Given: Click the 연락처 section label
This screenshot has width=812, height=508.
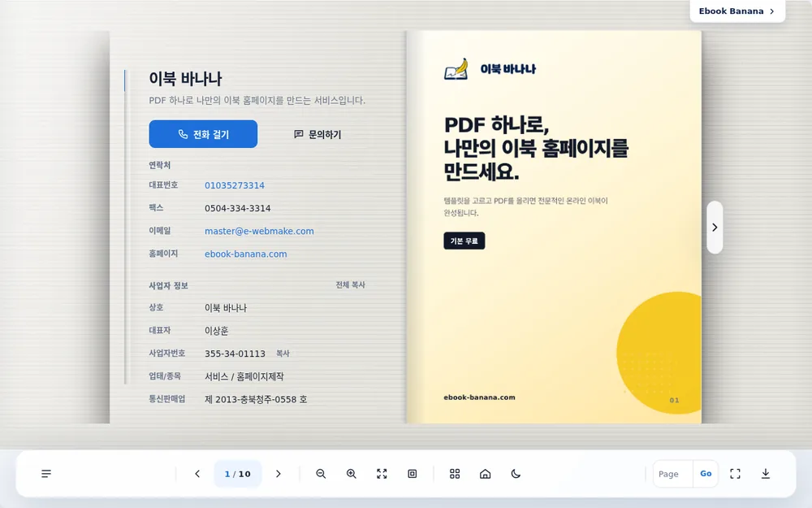Looking at the screenshot, I should [160, 165].
